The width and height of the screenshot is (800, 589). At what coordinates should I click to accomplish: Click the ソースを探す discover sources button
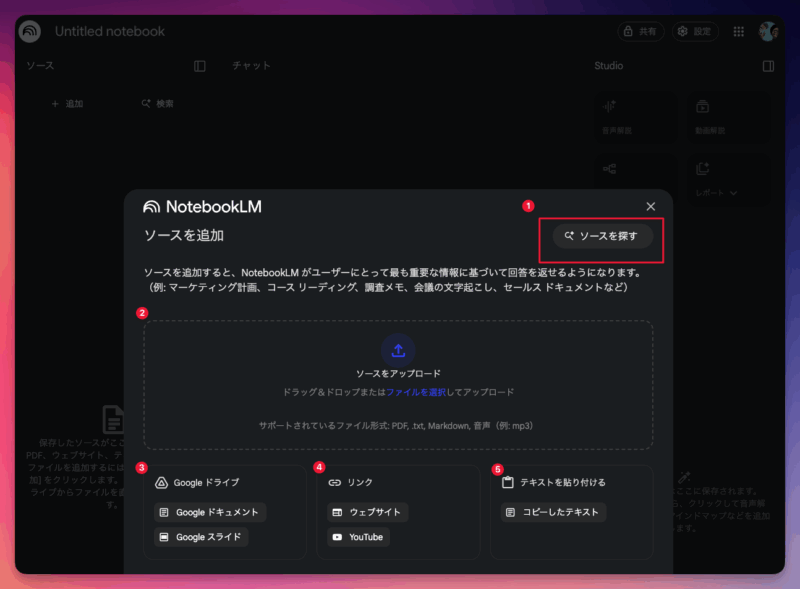tap(603, 236)
